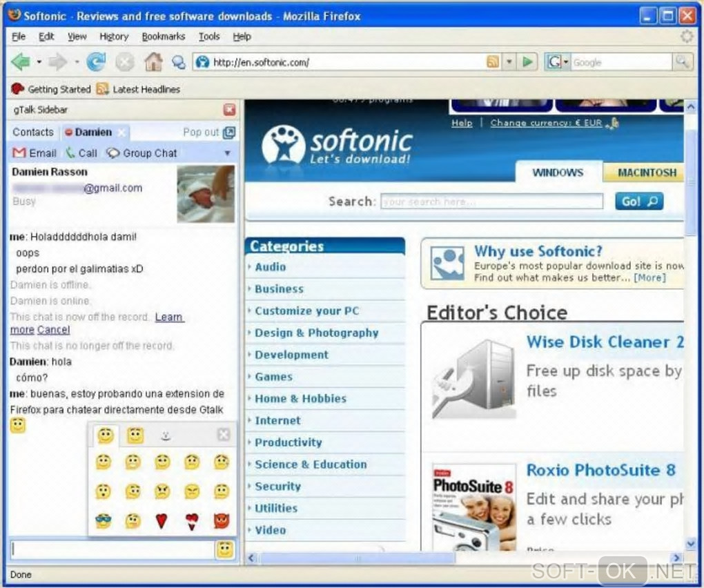Click the [More] link about Softonic
This screenshot has width=704, height=588.
tap(649, 278)
